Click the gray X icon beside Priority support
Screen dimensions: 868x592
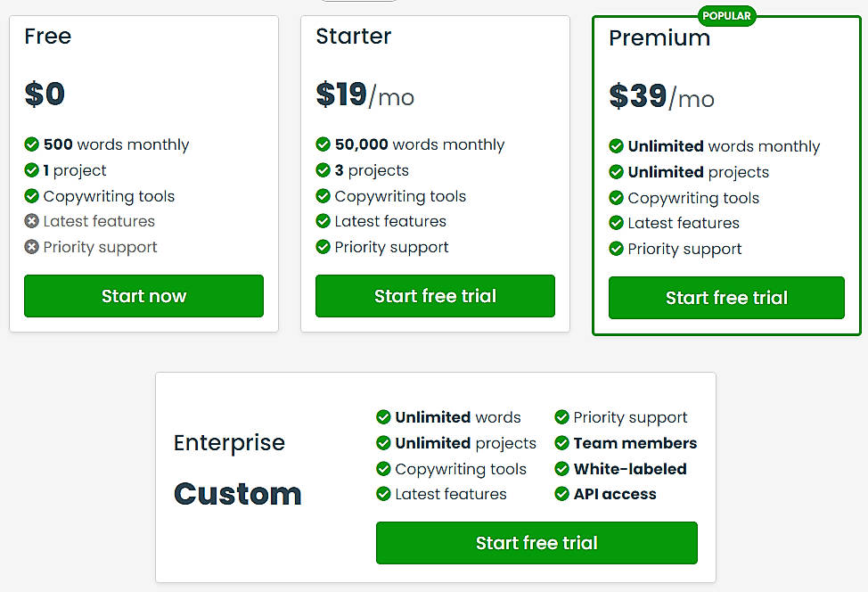32,247
